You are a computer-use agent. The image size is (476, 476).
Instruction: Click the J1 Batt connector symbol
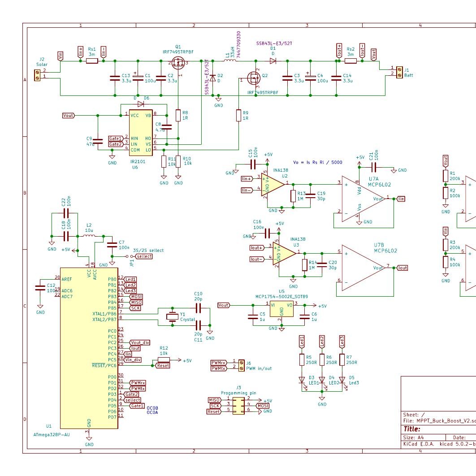coord(400,73)
